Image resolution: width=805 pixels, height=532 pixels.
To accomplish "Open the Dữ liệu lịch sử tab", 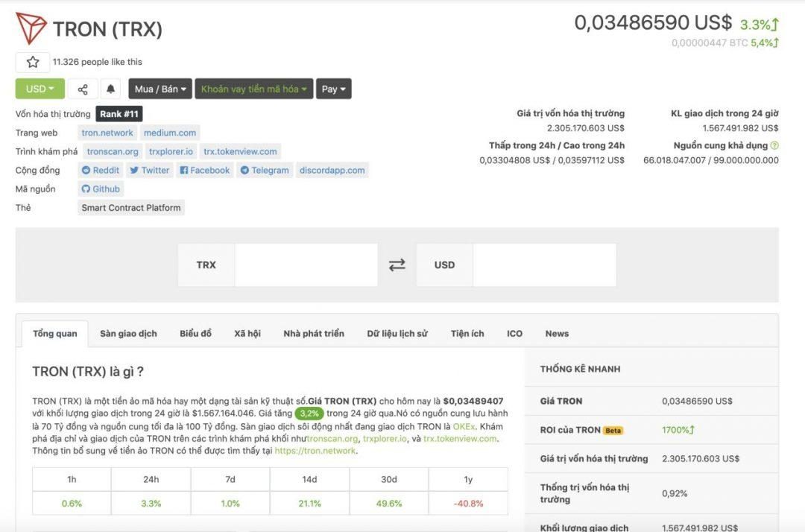I will [397, 334].
